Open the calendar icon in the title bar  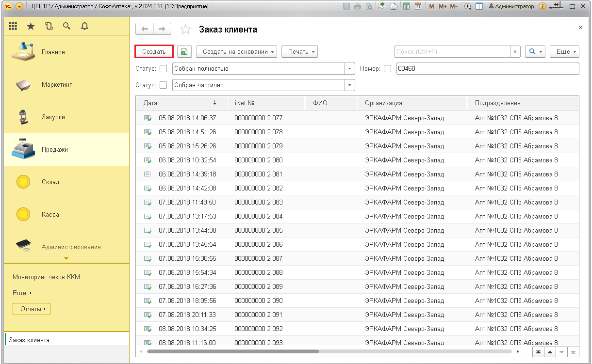point(417,6)
